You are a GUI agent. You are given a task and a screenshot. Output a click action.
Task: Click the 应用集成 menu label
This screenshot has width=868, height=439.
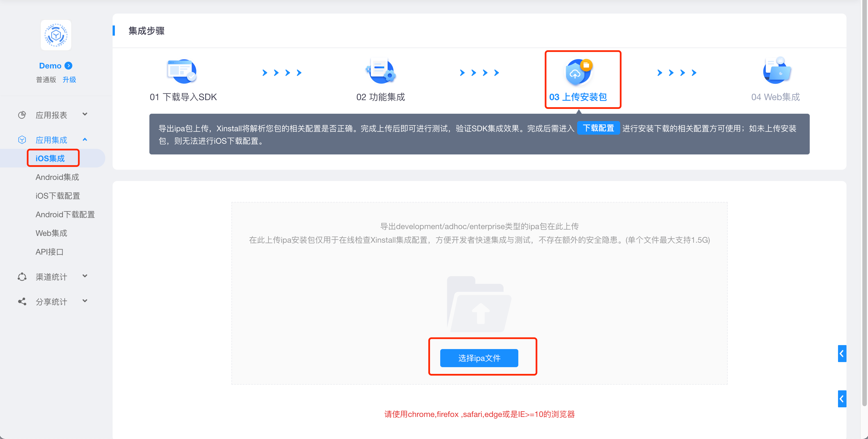(x=51, y=140)
